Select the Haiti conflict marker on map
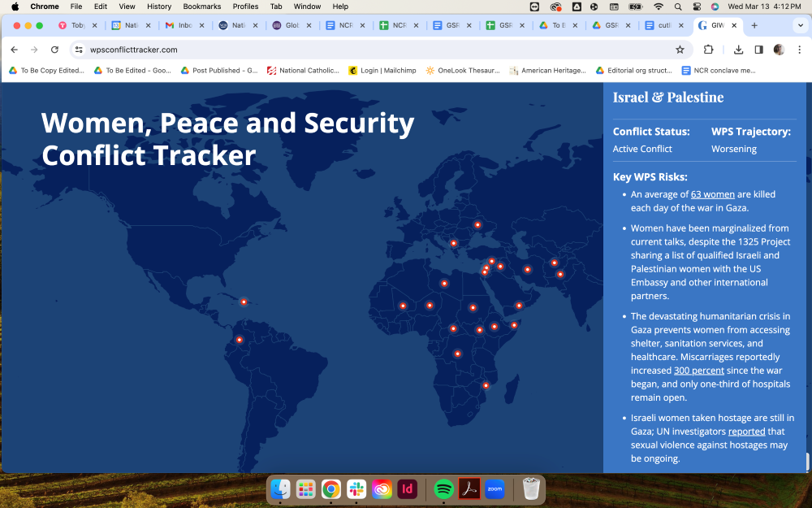This screenshot has width=812, height=508. coord(244,302)
